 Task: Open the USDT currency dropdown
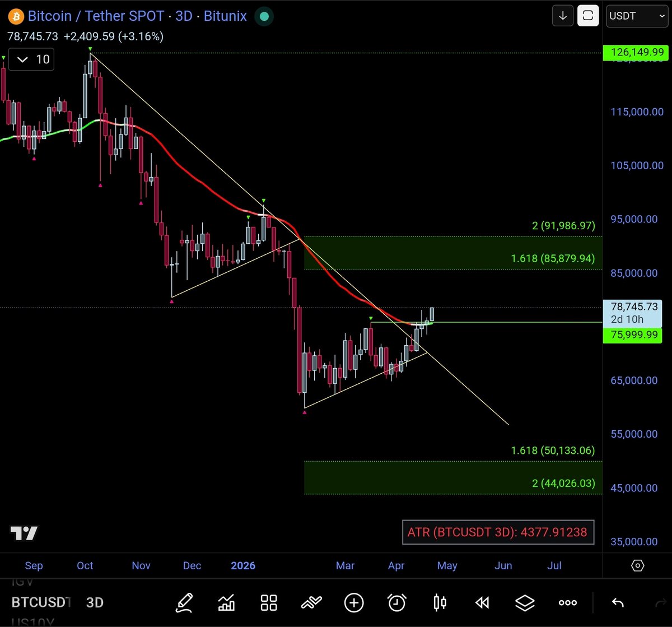pos(637,16)
